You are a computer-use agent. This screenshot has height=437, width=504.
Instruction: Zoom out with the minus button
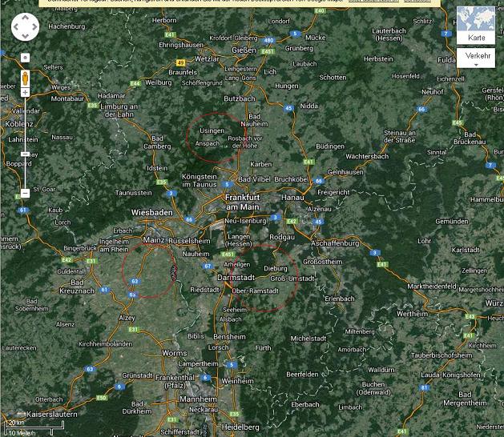coord(25,193)
